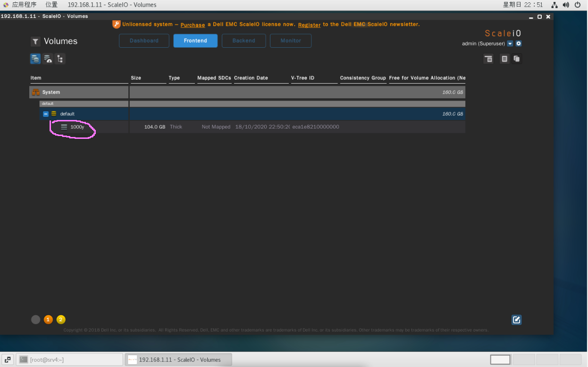Click the System binoculars icon
The image size is (588, 367).
35,92
